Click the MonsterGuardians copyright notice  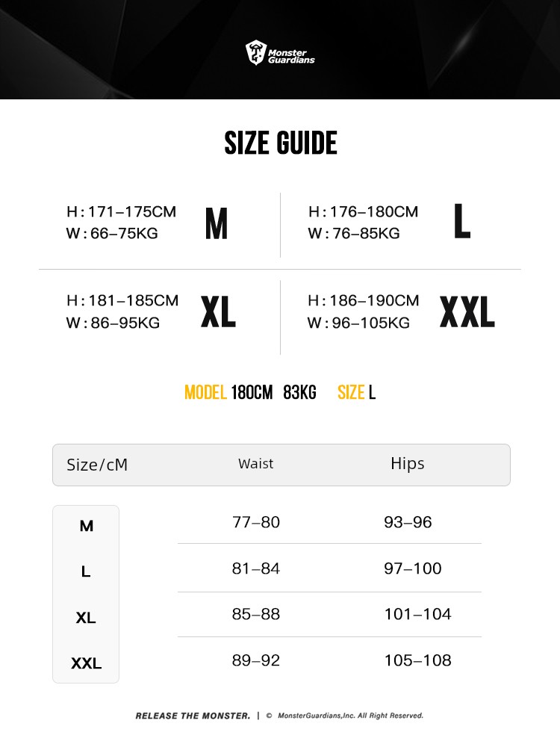349,716
